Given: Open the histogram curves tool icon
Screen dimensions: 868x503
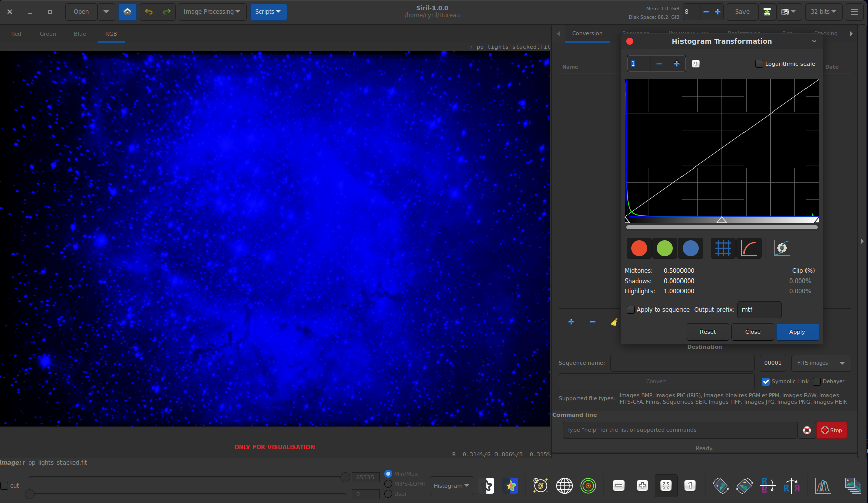Looking at the screenshot, I should click(822, 486).
